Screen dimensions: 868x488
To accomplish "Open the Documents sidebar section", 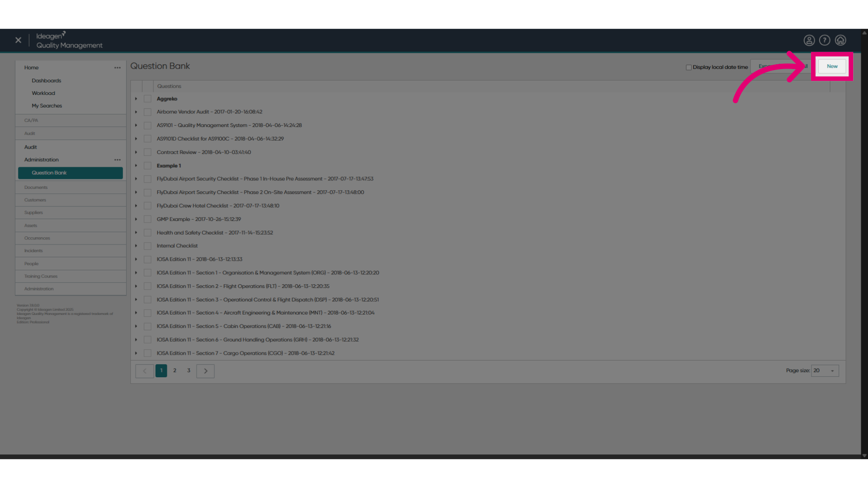I will tap(71, 188).
